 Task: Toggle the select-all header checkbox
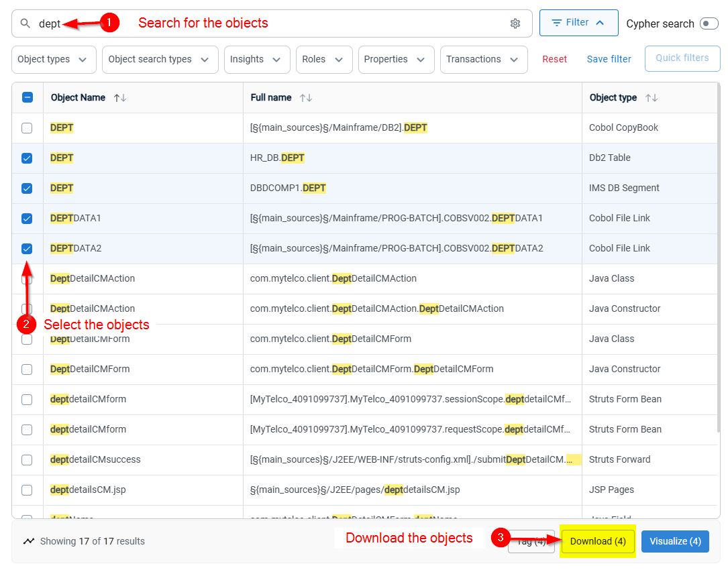tap(28, 97)
